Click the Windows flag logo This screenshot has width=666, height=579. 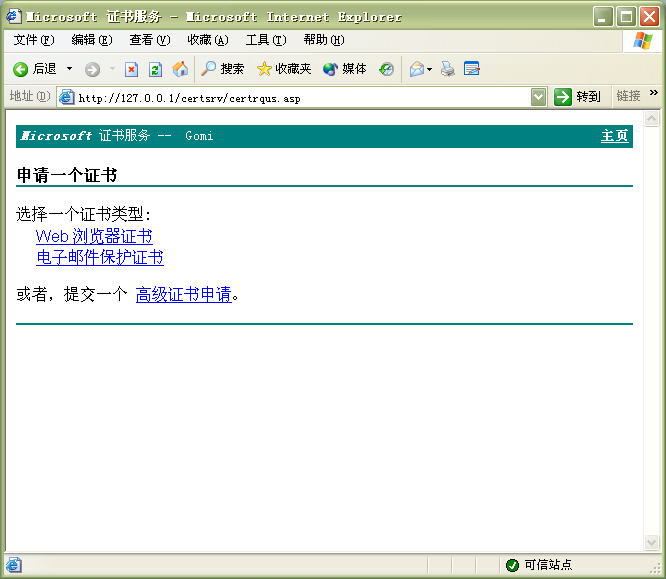[x=643, y=41]
